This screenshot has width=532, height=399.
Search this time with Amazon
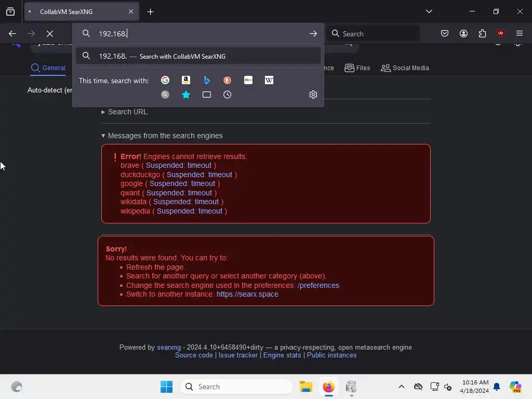click(x=186, y=80)
